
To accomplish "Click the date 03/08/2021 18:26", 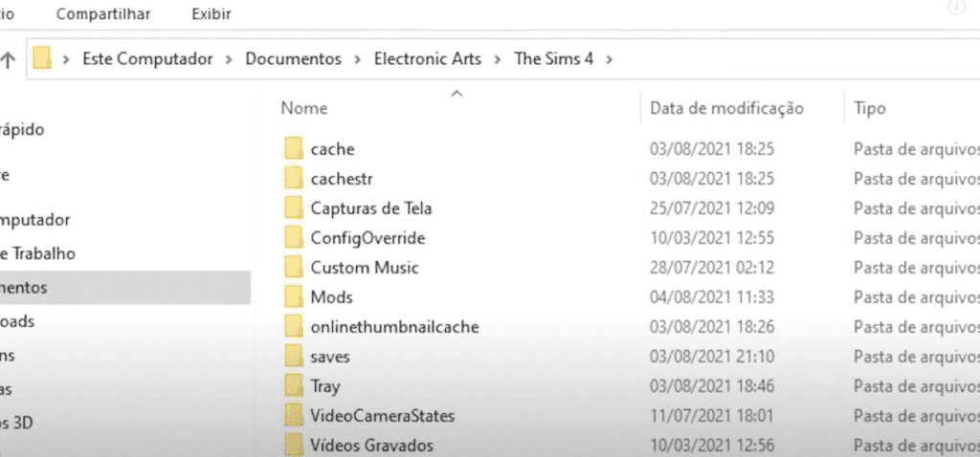I will click(x=712, y=327).
